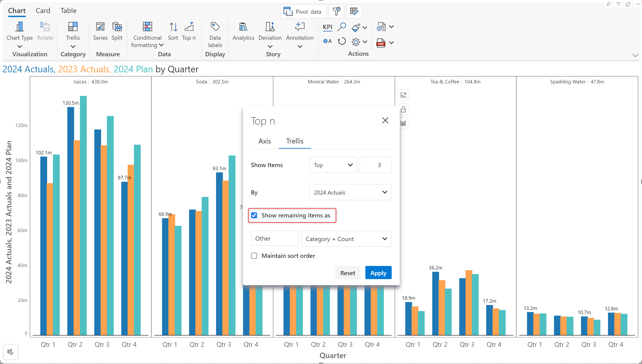Open the Category + Count dropdown
This screenshot has width=642, height=364.
(x=346, y=239)
